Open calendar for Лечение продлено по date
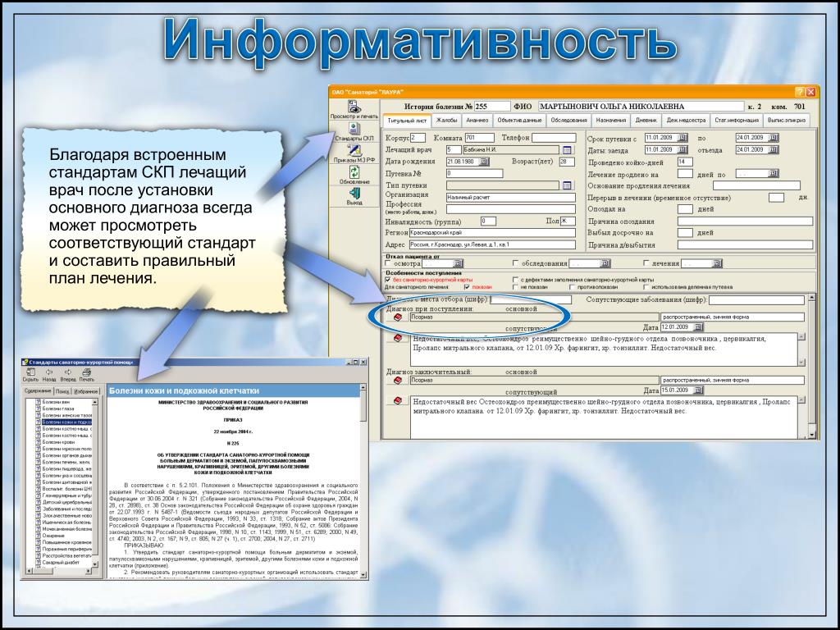The width and height of the screenshot is (840, 630). [x=773, y=174]
